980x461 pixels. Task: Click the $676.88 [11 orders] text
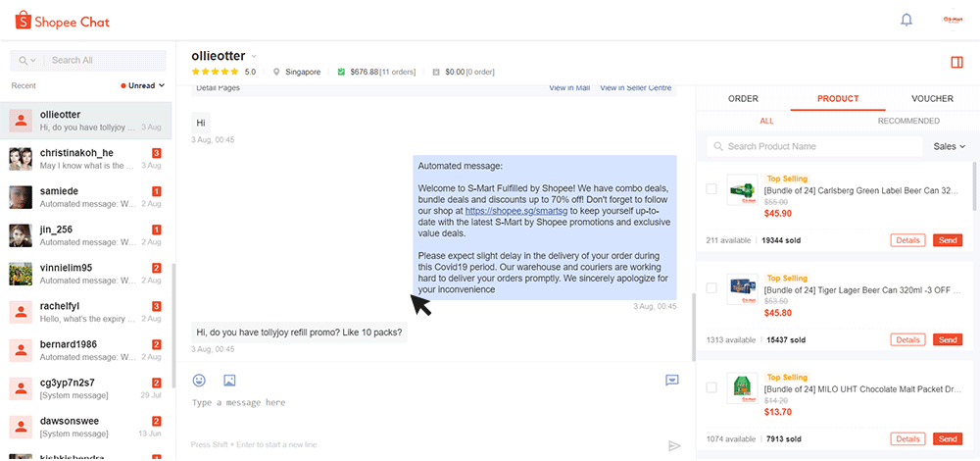pyautogui.click(x=384, y=72)
